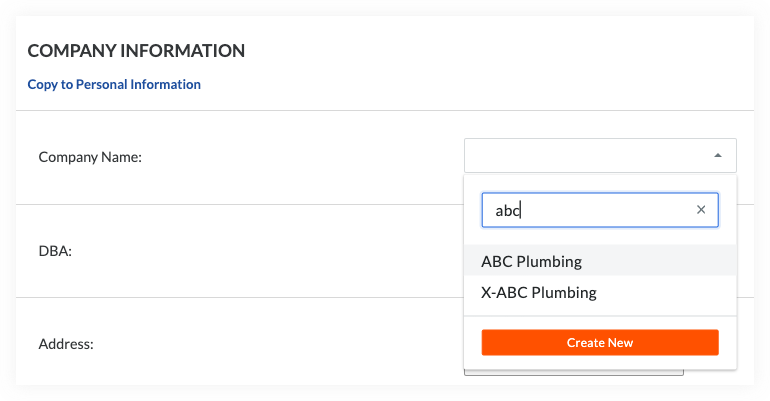Select the second search result, X-ABC Plumbing
Screen dimensions: 770x401
(539, 293)
